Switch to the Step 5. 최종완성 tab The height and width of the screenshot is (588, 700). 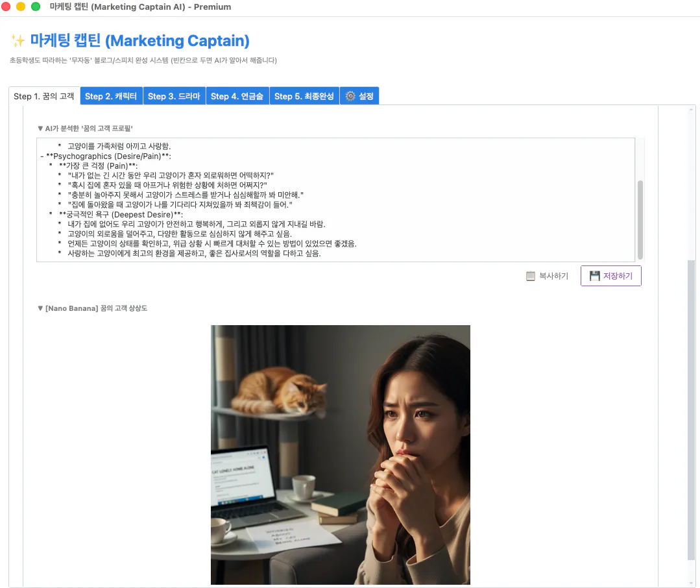point(304,95)
